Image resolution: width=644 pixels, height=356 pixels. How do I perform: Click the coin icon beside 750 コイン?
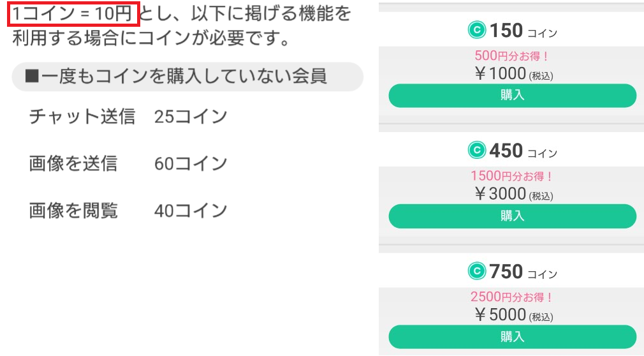(476, 272)
